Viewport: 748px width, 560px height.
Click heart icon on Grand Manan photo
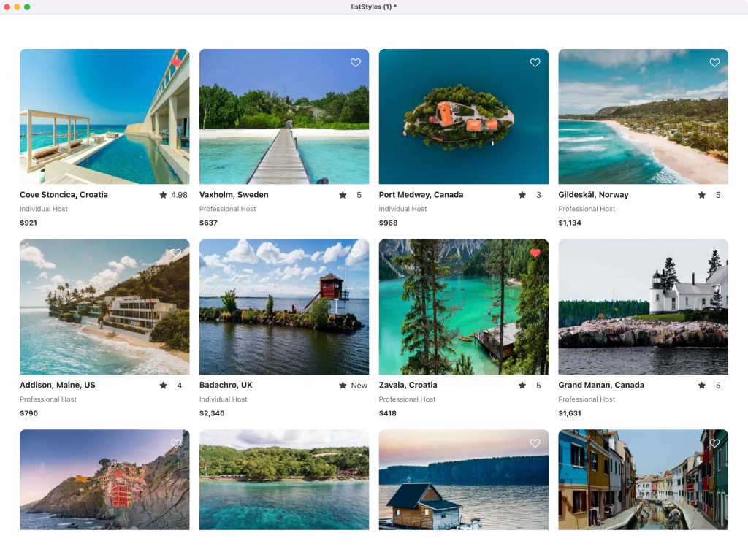pos(715,253)
